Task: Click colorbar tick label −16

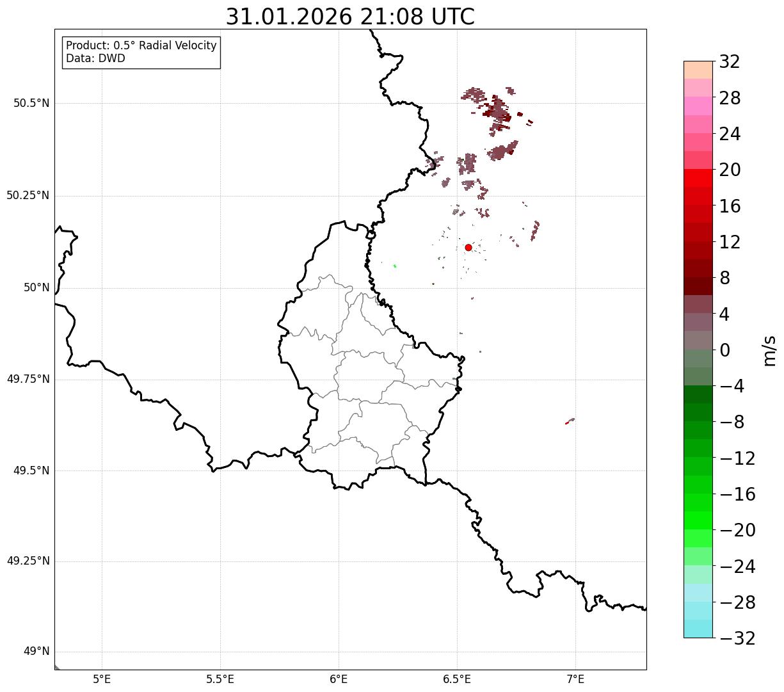Action: pos(737,495)
